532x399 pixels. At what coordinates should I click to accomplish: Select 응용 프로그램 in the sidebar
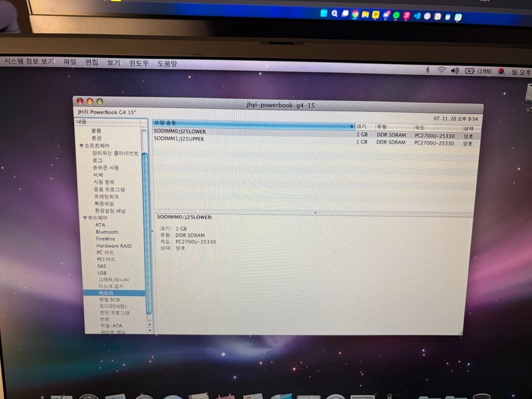[109, 189]
